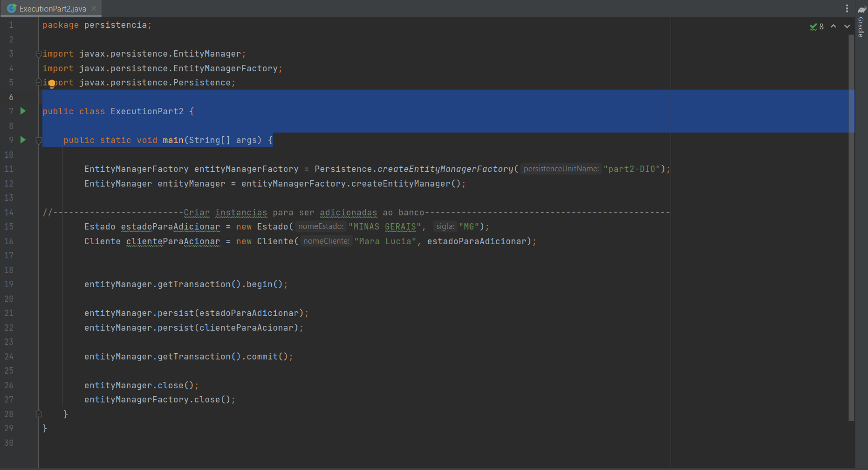The width and height of the screenshot is (868, 470).
Task: Click the Java class icon on ExecutionPart2.java tab
Action: (x=12, y=8)
